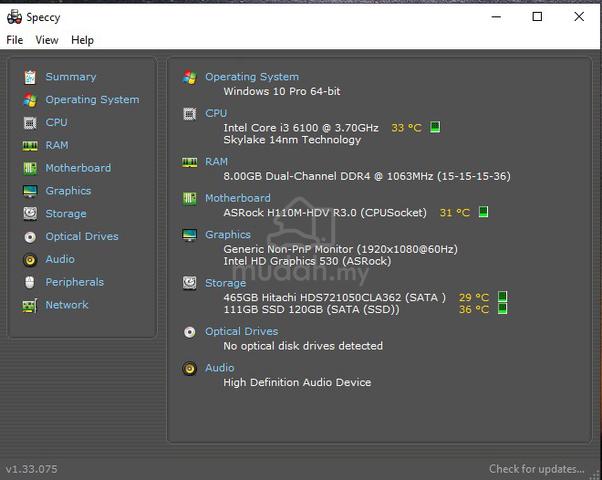This screenshot has width=602, height=480.
Task: Click the Intel HD Graphics 530 text
Action: point(307,262)
